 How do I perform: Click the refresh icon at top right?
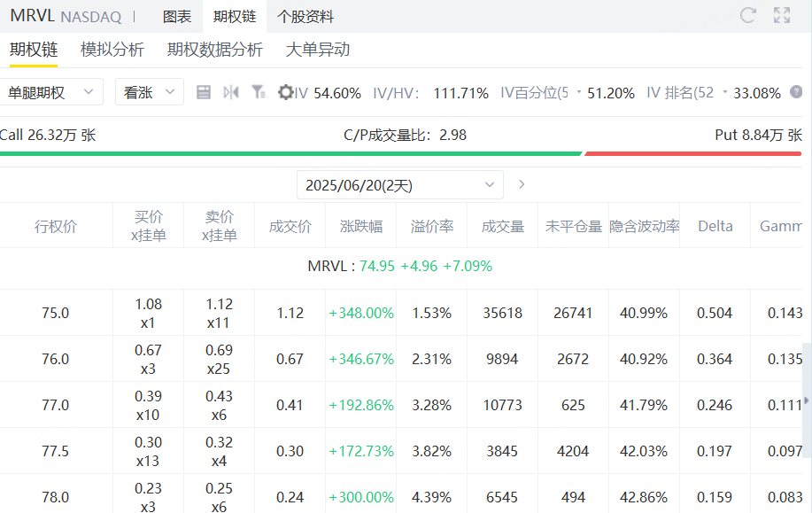[747, 15]
